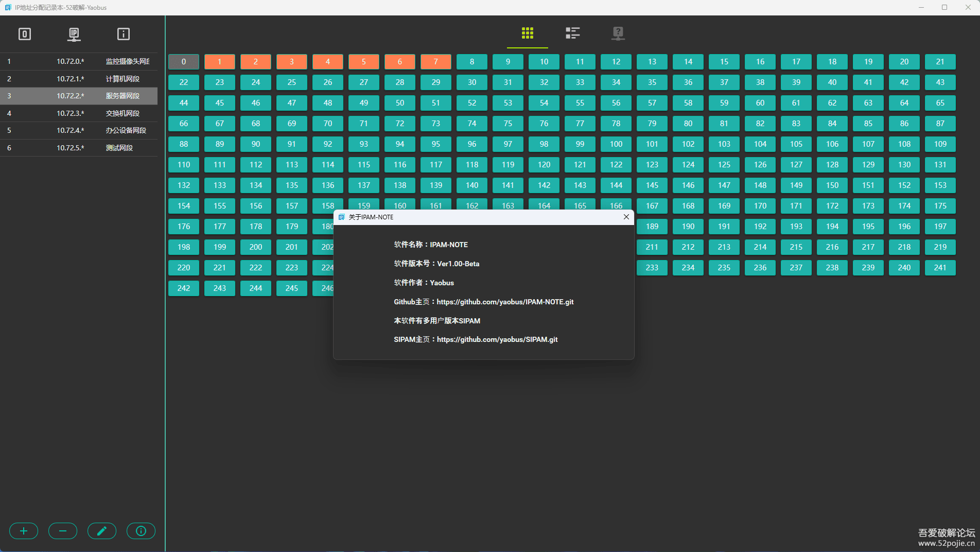This screenshot has height=552, width=980.
Task: Click the sidebar information icon at top
Action: tap(124, 34)
